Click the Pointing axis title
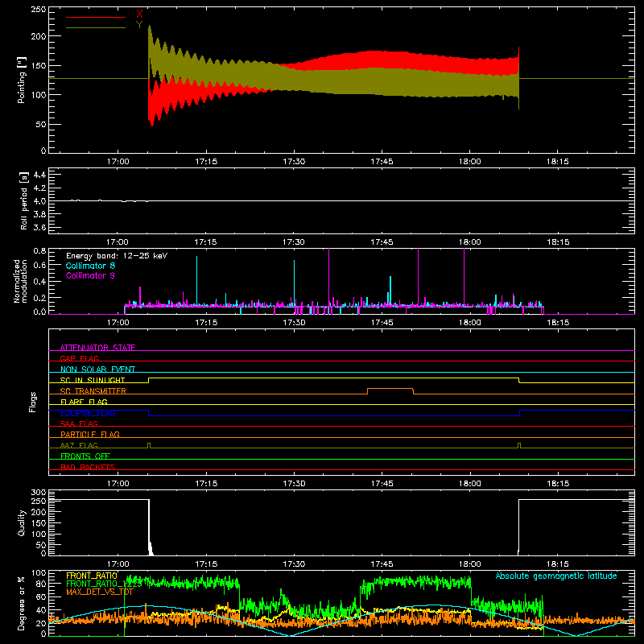Image resolution: width=644 pixels, height=644 pixels. pyautogui.click(x=22, y=80)
